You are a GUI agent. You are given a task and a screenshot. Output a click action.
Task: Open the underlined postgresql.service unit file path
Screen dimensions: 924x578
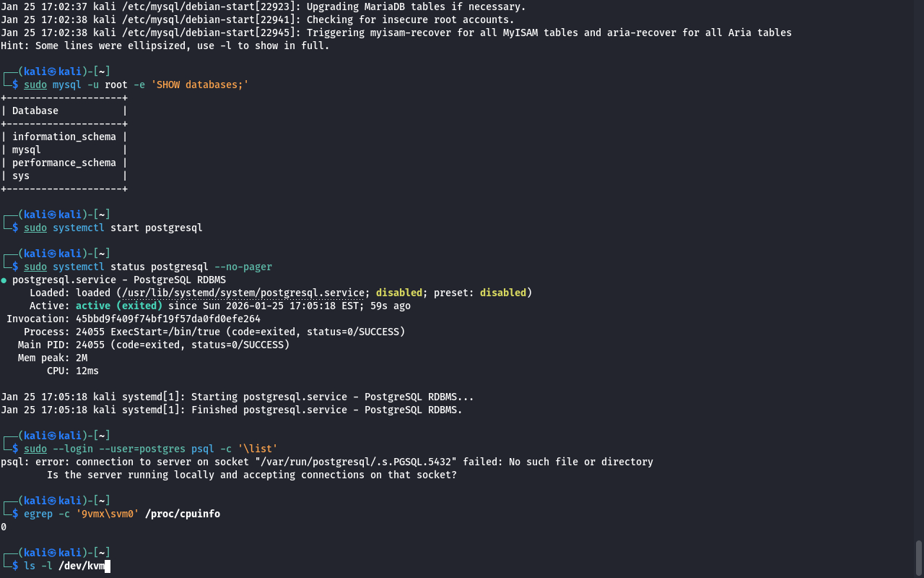point(243,293)
